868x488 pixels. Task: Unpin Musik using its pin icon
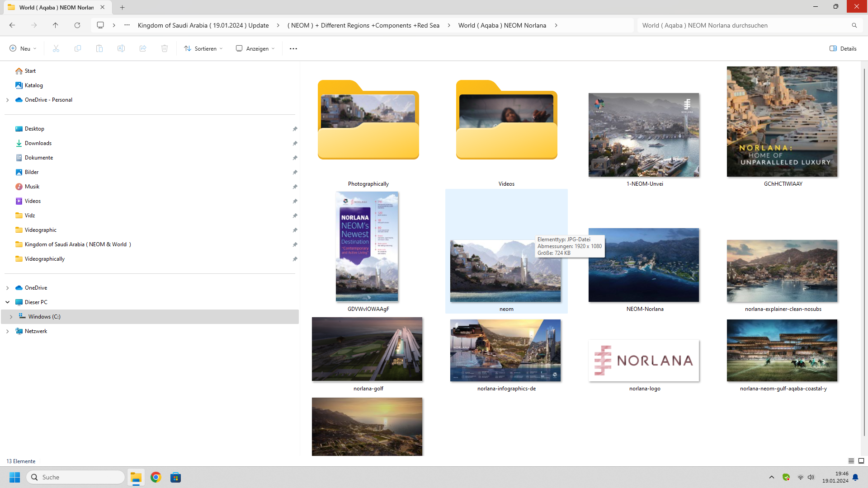(x=295, y=187)
